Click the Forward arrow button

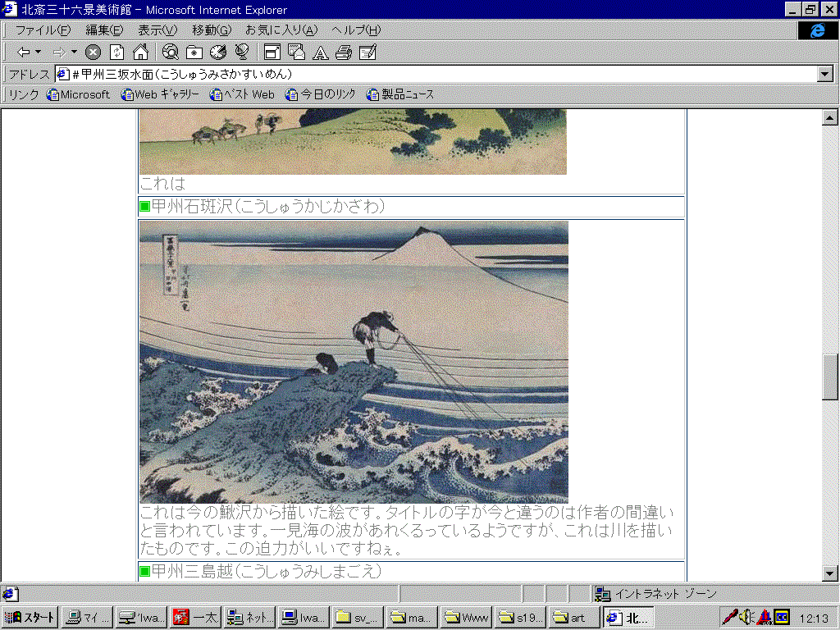pyautogui.click(x=59, y=52)
